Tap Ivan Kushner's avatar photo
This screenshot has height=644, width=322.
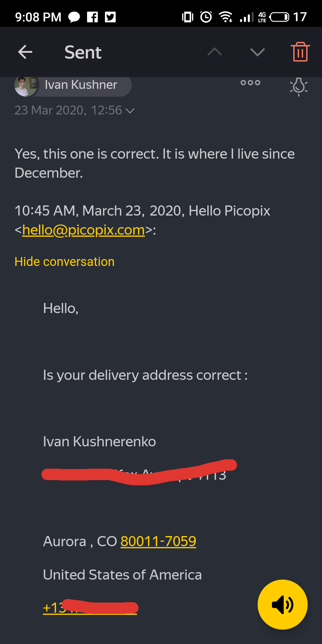(x=26, y=86)
